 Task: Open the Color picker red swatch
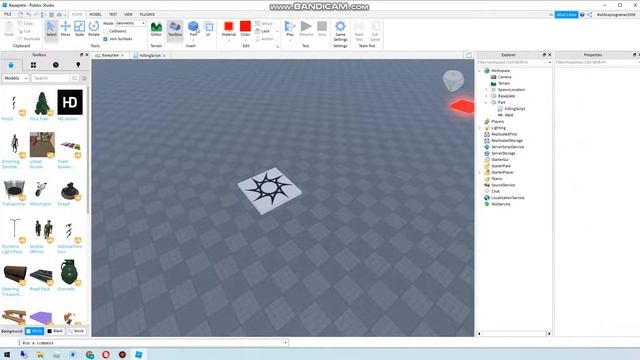pyautogui.click(x=245, y=26)
